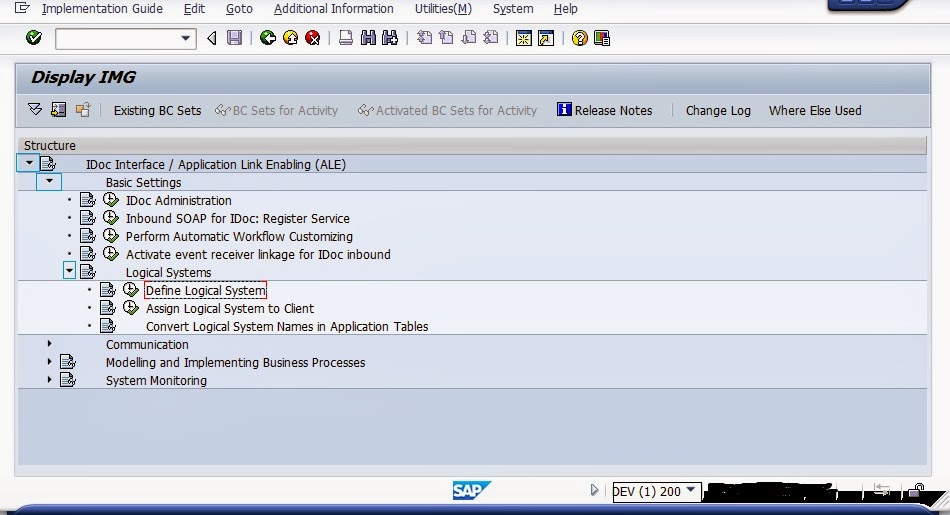Open the Edit menu
Screen dimensions: 950x515
[x=194, y=8]
